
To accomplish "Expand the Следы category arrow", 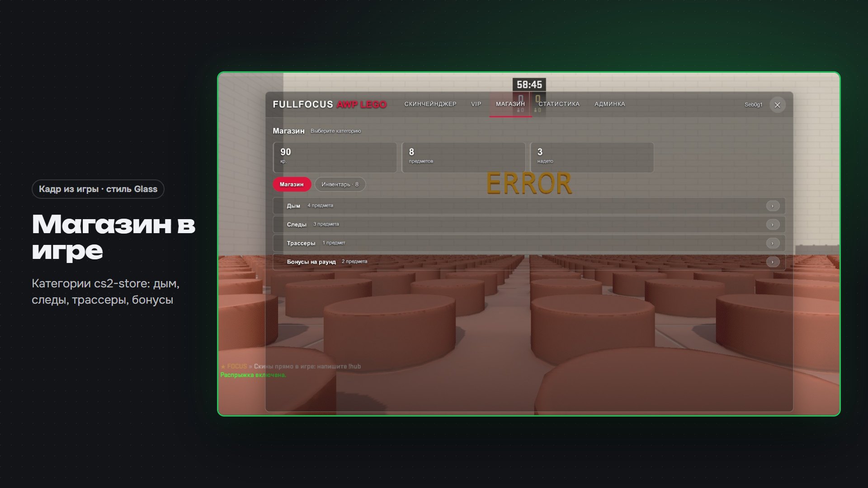I will (772, 225).
